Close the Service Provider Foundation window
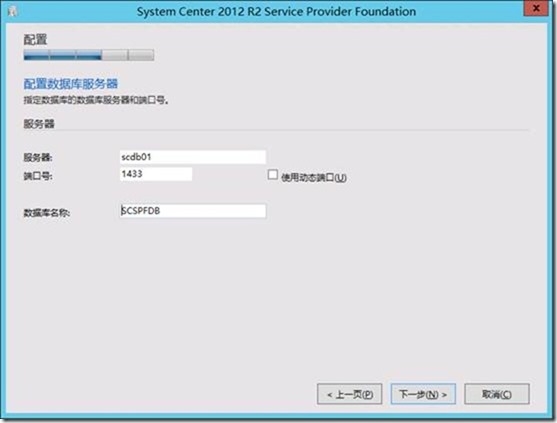This screenshot has width=557, height=423. (x=536, y=8)
